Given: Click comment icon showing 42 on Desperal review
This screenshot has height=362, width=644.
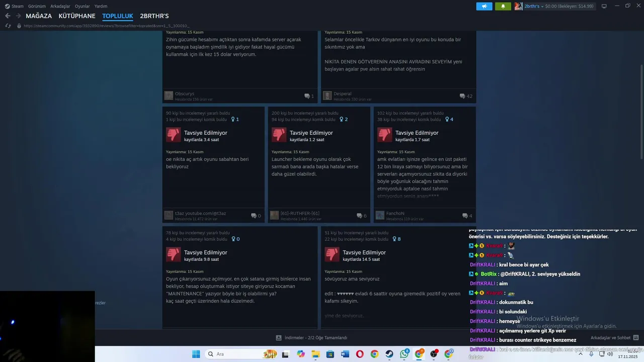Looking at the screenshot, I should 462,96.
